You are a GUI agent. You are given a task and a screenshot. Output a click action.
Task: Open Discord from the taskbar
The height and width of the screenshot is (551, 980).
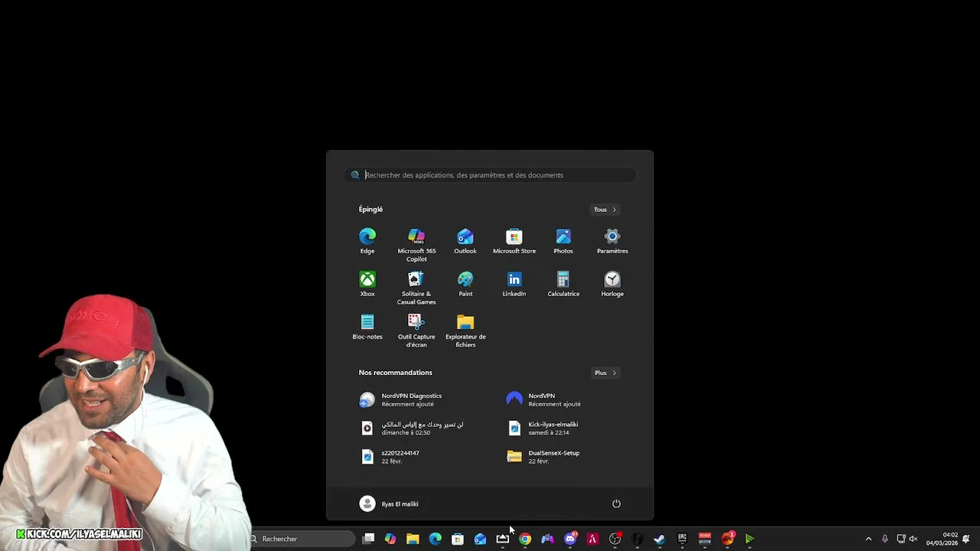click(570, 539)
